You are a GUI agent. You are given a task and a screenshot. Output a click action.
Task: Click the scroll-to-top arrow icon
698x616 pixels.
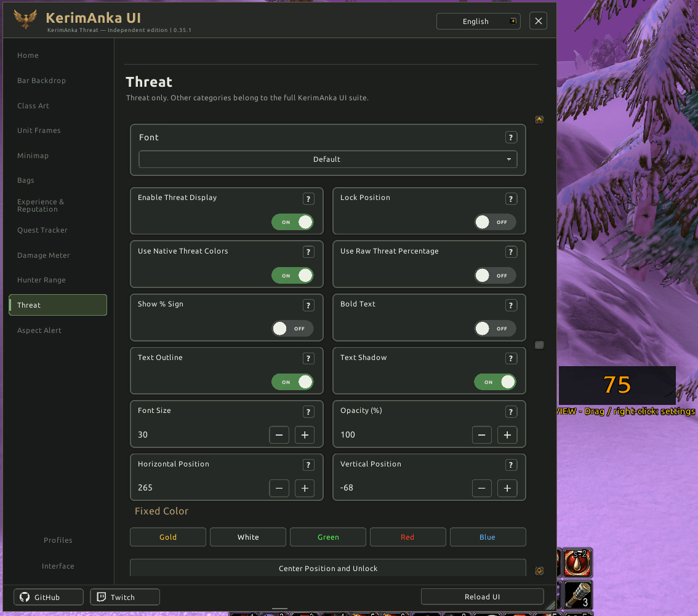539,120
